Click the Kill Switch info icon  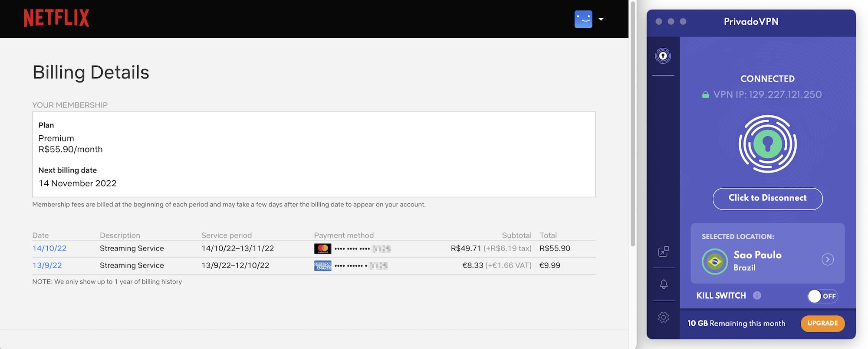(x=757, y=296)
